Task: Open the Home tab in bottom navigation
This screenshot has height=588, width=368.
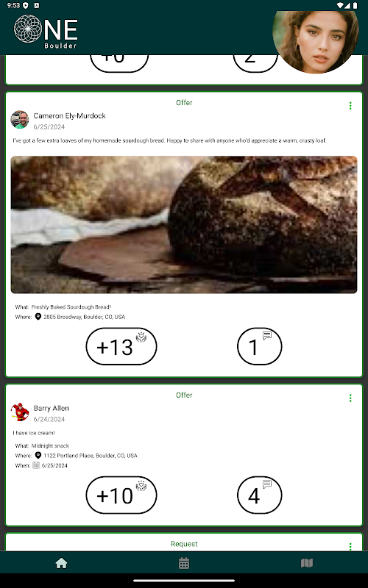Action: [61, 563]
